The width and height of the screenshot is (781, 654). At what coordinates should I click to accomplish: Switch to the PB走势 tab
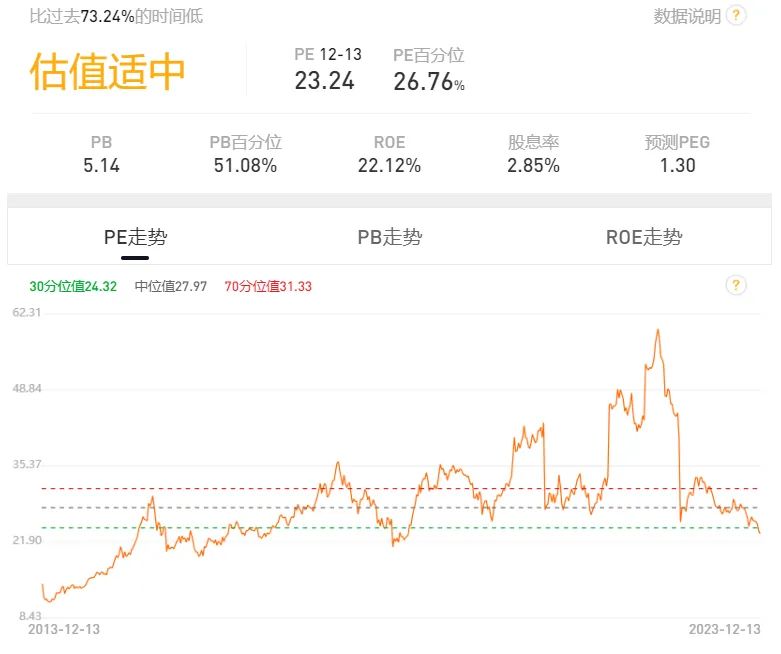click(390, 237)
